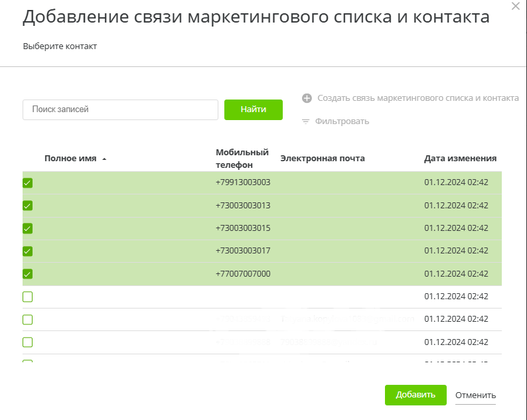
Task: Uncheck the row with phone +73003003013
Action: click(x=28, y=206)
